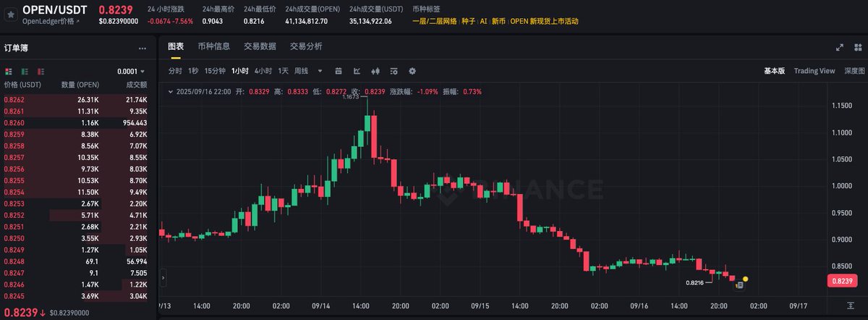Image resolution: width=868 pixels, height=320 pixels.
Task: Select the 1小时 interval
Action: [x=240, y=71]
